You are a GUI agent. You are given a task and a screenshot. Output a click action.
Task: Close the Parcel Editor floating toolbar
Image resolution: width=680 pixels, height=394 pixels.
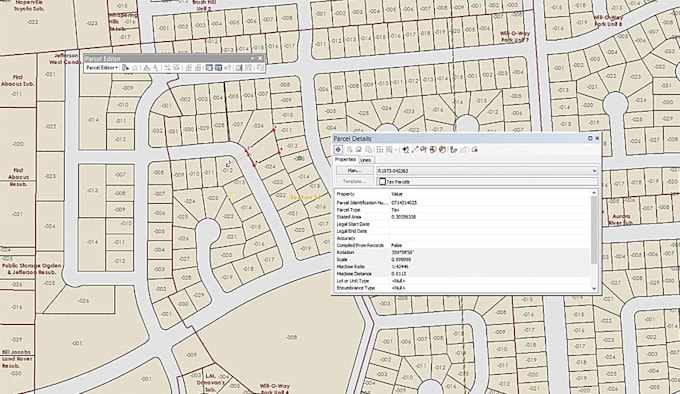tap(260, 59)
